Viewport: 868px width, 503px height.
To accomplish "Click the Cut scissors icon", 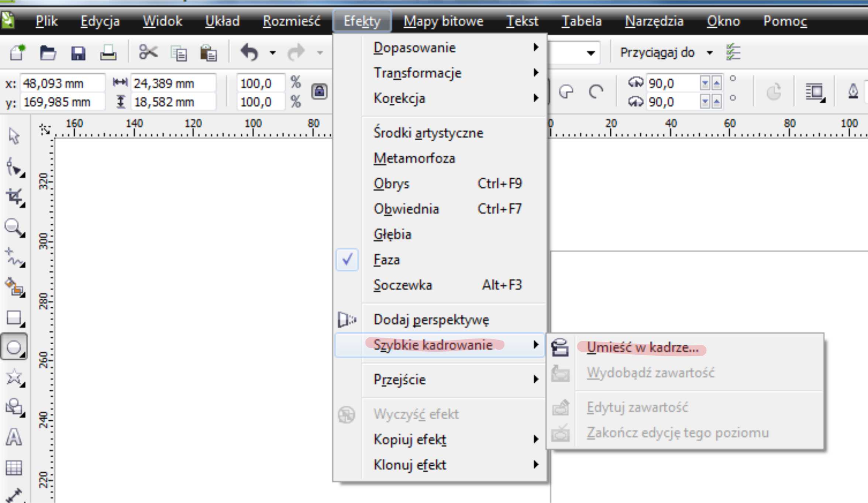I will point(148,52).
